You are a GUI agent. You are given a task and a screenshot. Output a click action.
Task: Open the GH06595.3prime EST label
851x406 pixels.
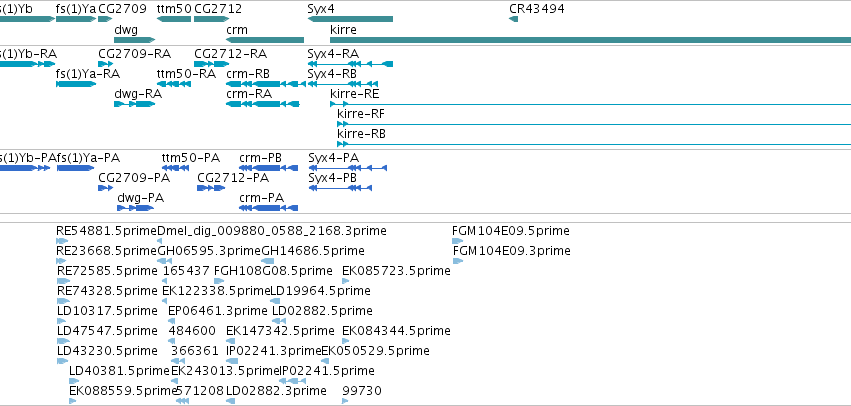pyautogui.click(x=209, y=251)
